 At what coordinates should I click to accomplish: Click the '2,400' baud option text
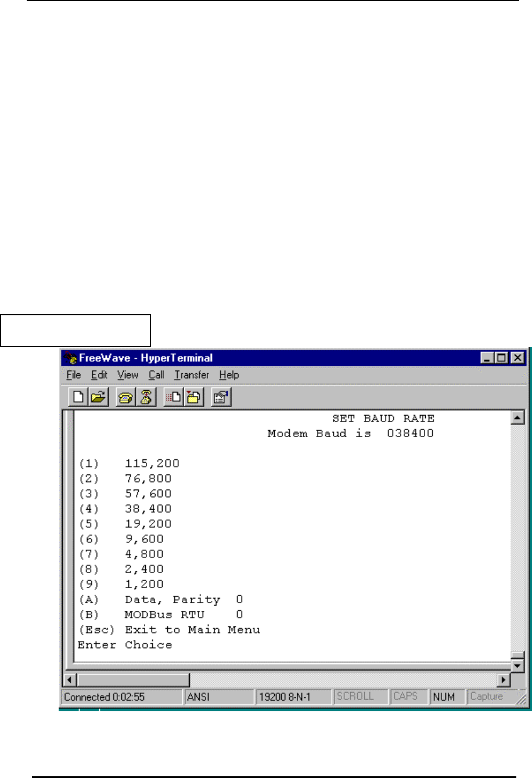pyautogui.click(x=144, y=569)
